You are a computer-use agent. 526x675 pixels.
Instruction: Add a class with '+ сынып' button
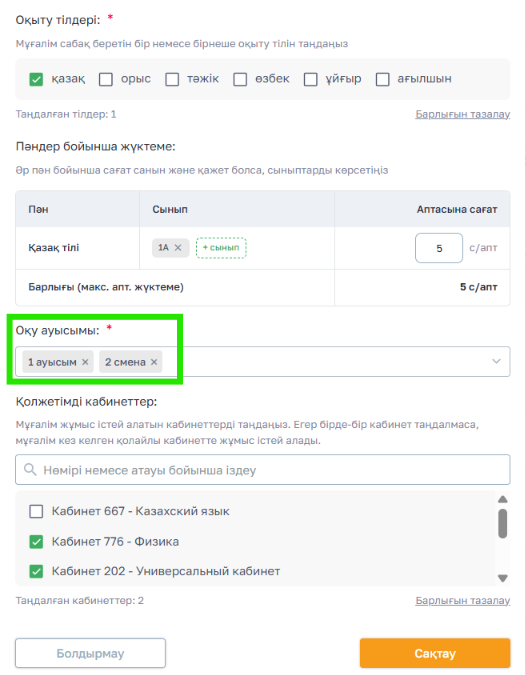(221, 248)
